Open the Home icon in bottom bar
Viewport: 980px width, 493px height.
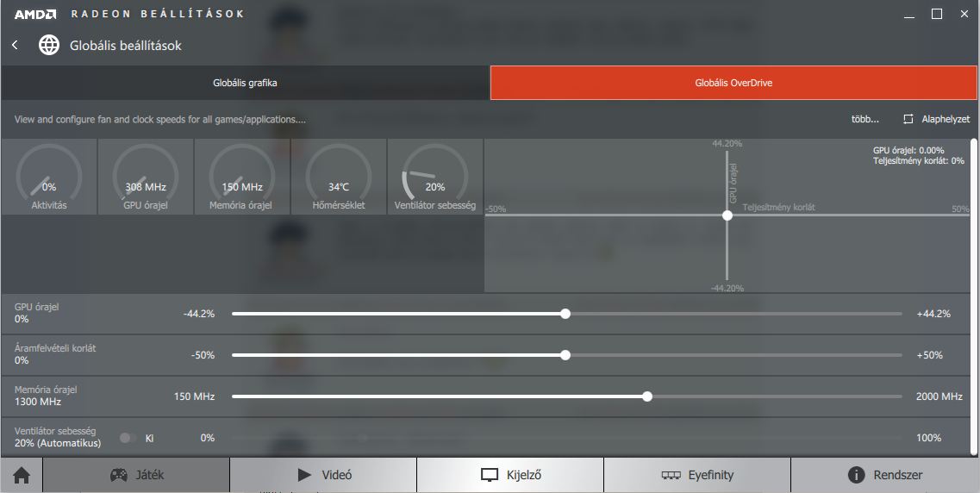click(22, 476)
